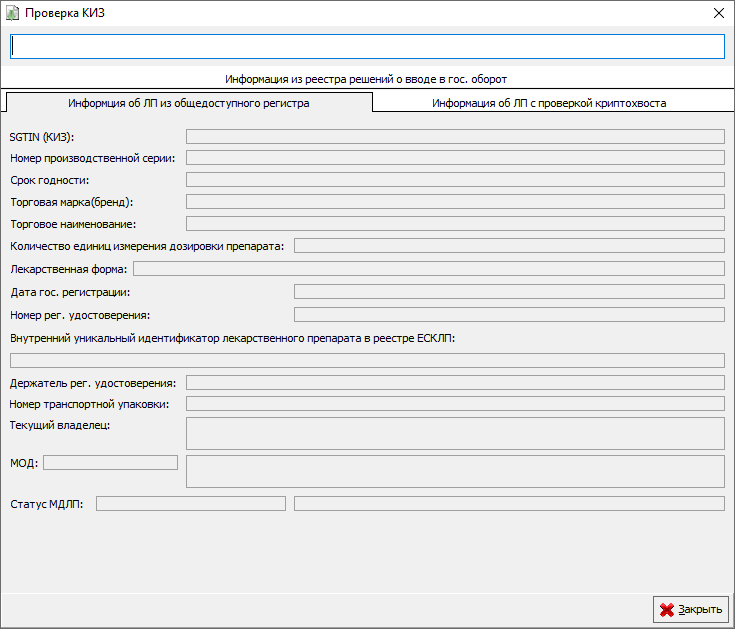Open the проверкой криптохвоста tab
The image size is (735, 629).
549,102
